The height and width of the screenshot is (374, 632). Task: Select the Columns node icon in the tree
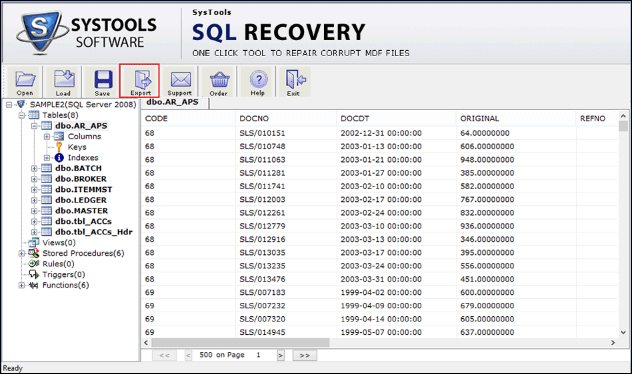[x=59, y=136]
